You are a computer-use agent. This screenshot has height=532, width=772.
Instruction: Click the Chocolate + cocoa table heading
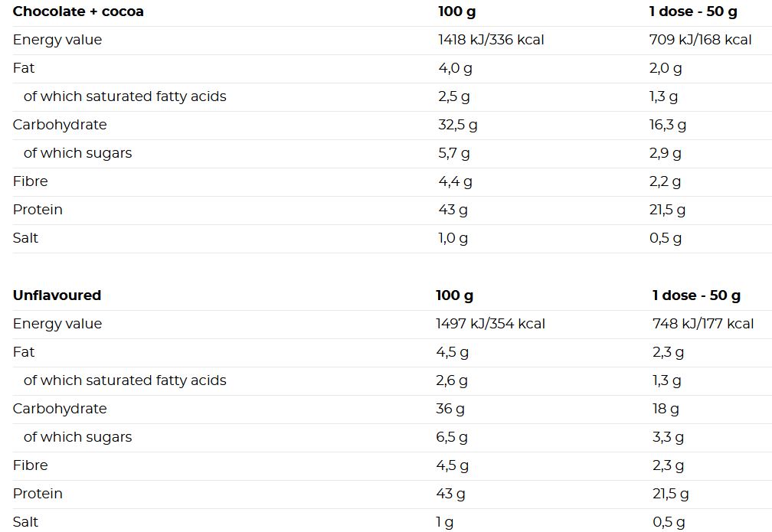tap(78, 11)
